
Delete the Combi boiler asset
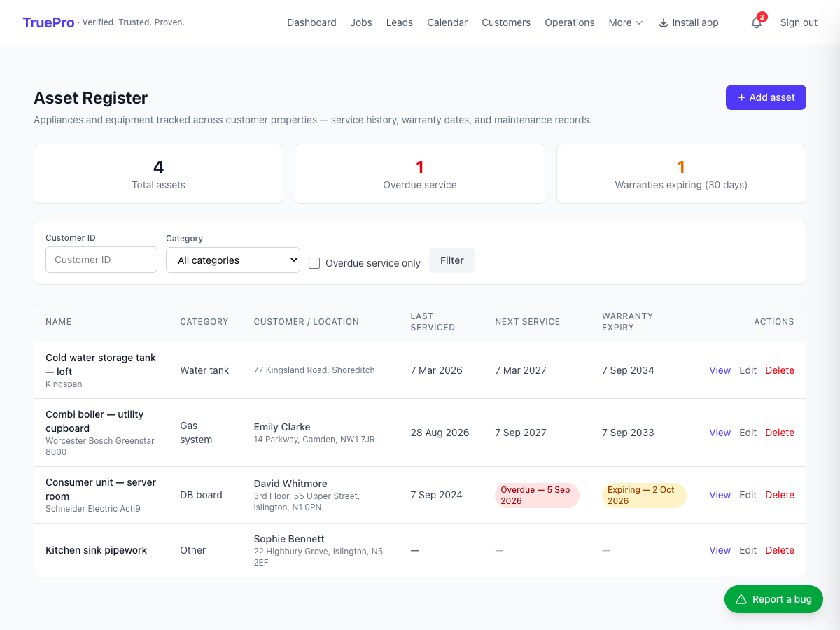[x=780, y=433]
